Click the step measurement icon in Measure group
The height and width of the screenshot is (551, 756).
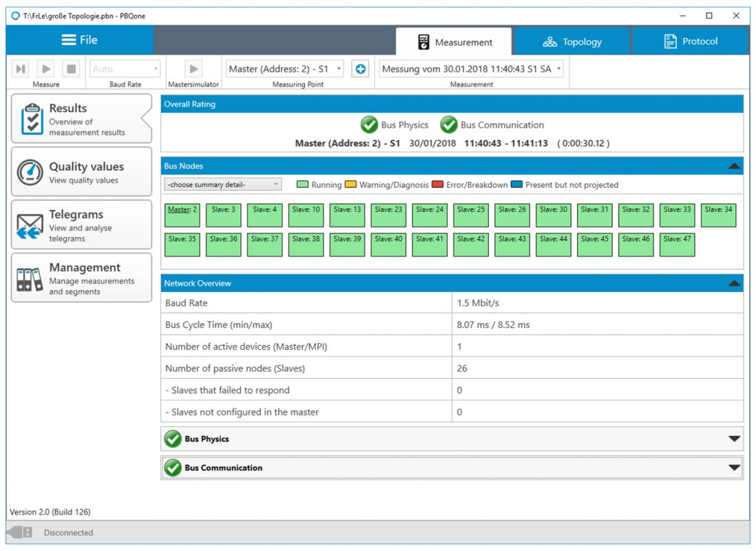point(21,69)
